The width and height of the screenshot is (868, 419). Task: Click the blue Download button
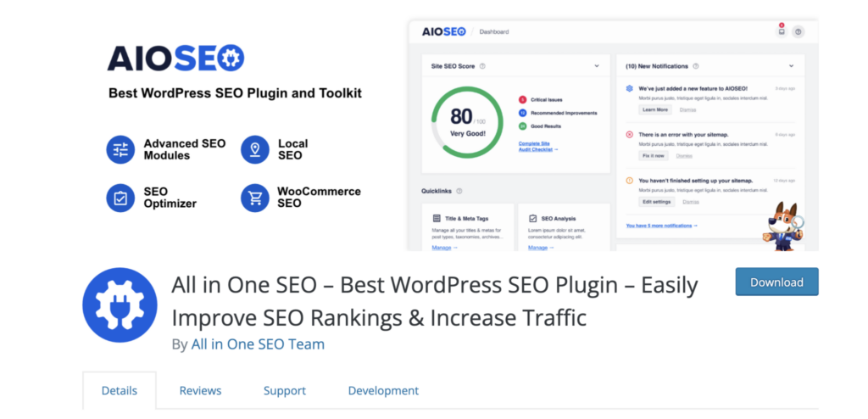pyautogui.click(x=776, y=282)
